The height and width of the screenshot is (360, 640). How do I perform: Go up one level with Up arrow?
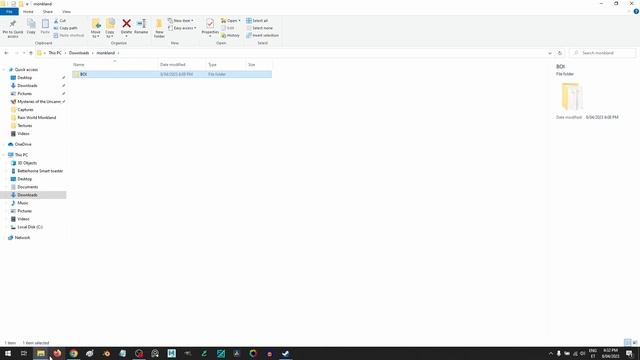pyautogui.click(x=31, y=53)
